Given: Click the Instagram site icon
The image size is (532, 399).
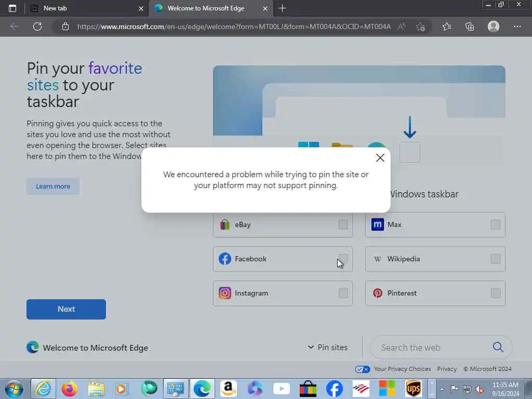Looking at the screenshot, I should point(224,293).
